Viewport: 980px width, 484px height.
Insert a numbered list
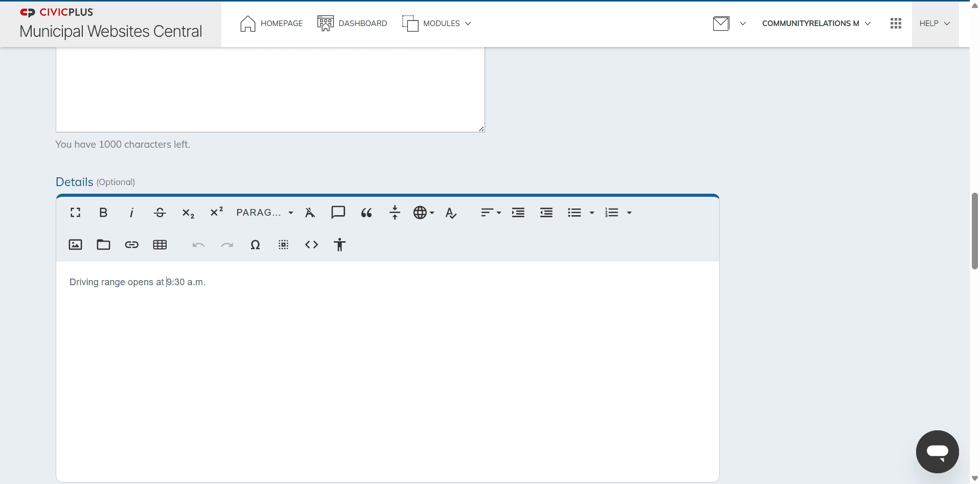(x=612, y=213)
